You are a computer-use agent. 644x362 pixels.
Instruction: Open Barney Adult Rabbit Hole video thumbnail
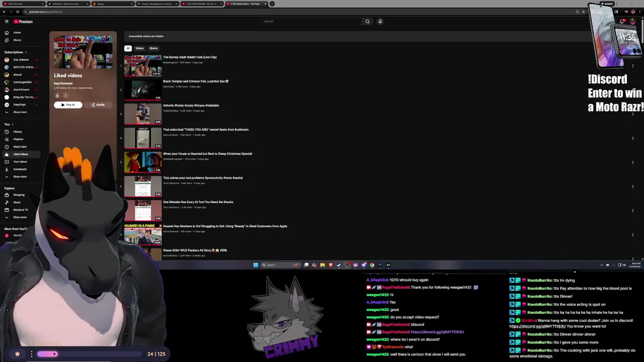pos(143,65)
